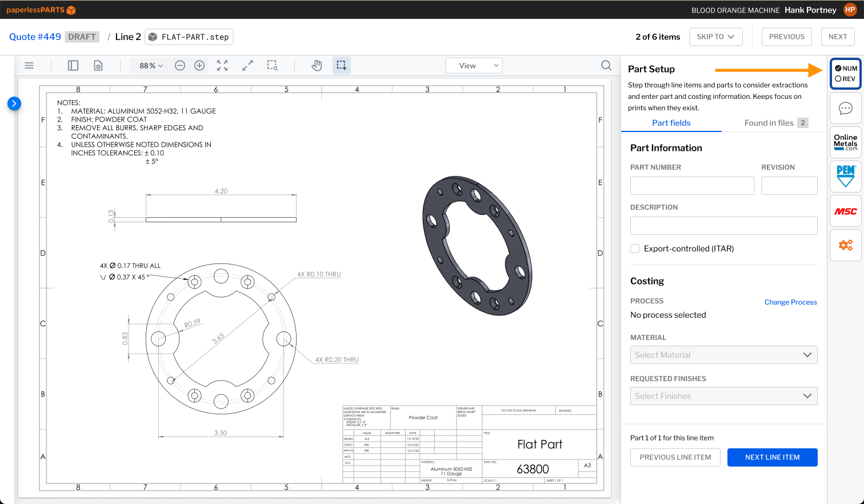864x504 pixels.
Task: Fit drawing to page icon
Action: (222, 66)
